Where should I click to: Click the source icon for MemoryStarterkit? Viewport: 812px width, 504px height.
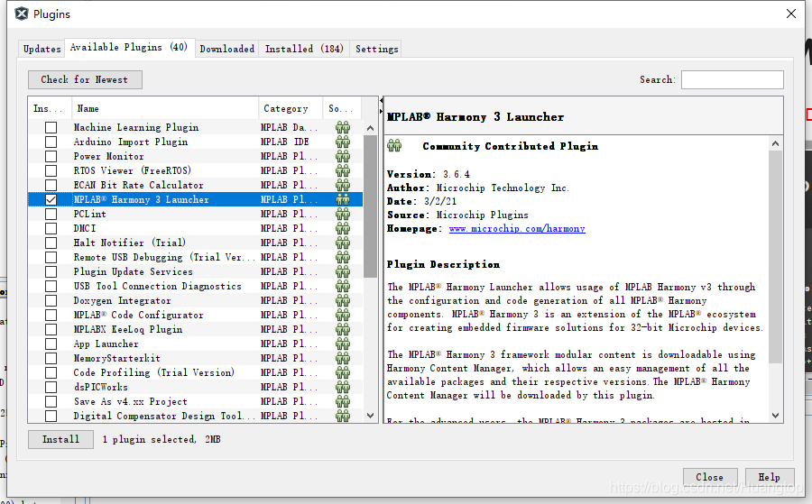point(342,358)
